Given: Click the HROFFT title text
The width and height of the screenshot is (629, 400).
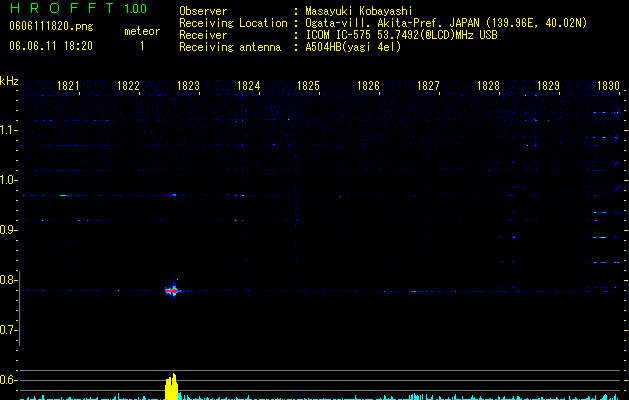Looking at the screenshot, I should 62,8.
